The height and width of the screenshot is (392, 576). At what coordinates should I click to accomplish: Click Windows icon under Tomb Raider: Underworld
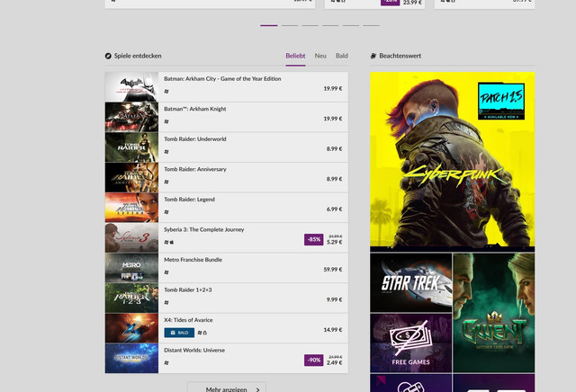coord(166,152)
